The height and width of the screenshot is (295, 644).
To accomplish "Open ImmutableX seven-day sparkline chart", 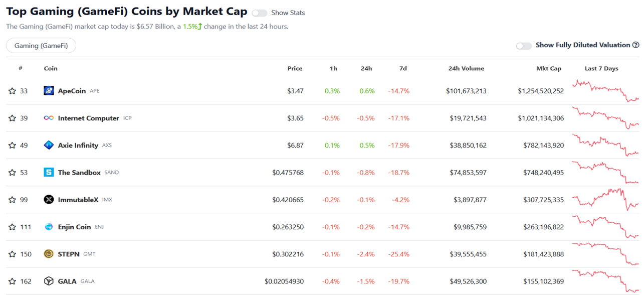I will pyautogui.click(x=605, y=199).
